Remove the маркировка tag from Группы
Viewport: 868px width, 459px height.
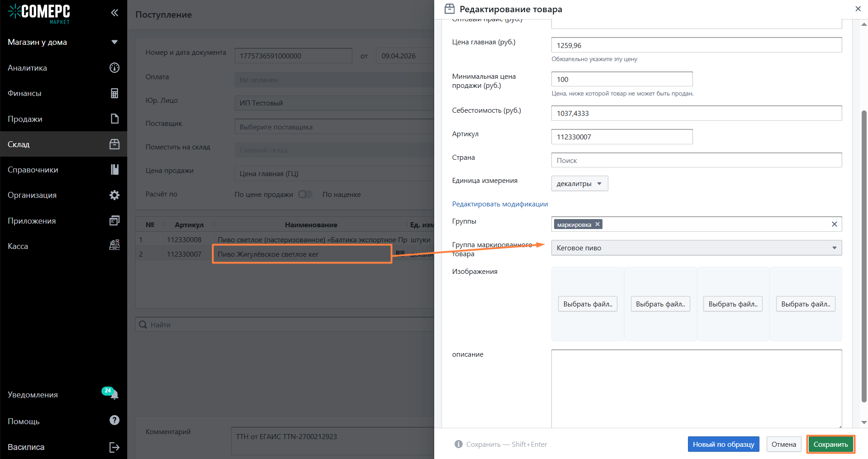598,224
